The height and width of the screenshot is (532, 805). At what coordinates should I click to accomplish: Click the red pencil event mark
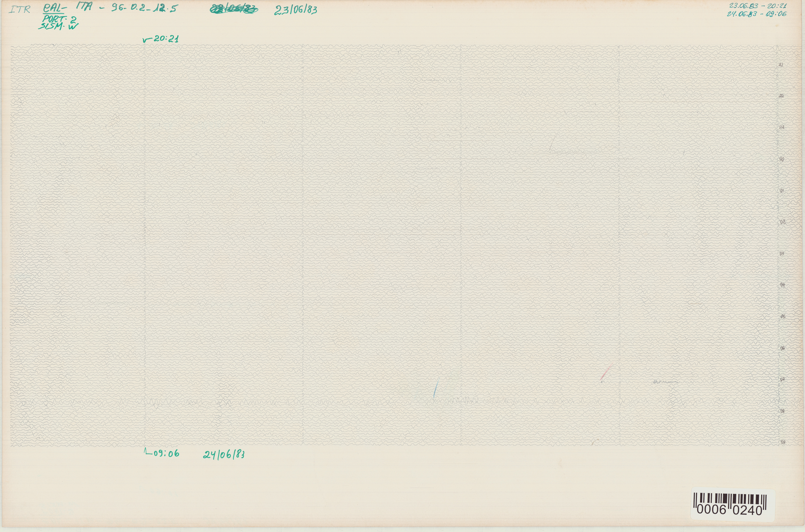[606, 372]
